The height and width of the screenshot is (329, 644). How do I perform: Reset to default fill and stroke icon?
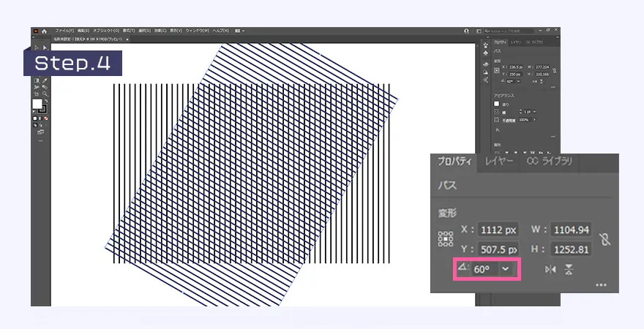click(34, 112)
